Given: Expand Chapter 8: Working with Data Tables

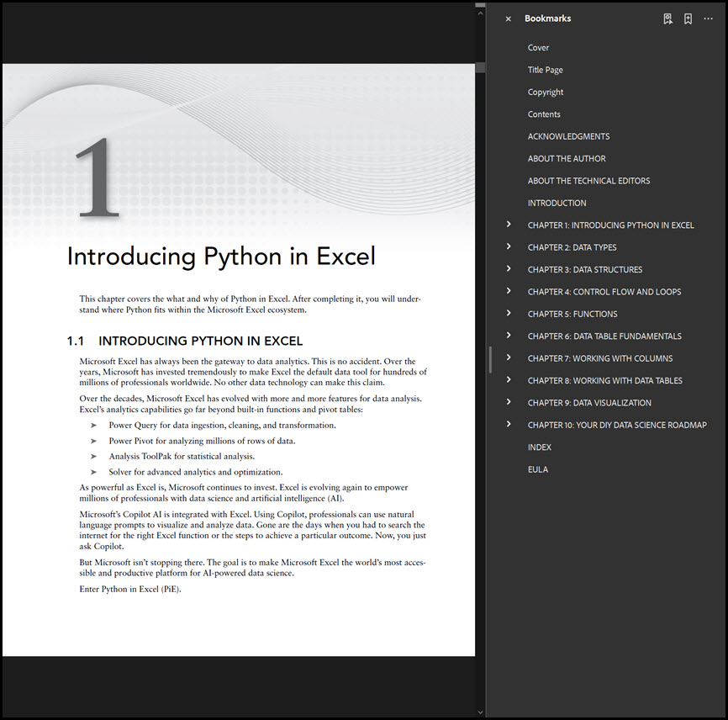Looking at the screenshot, I should 509,380.
